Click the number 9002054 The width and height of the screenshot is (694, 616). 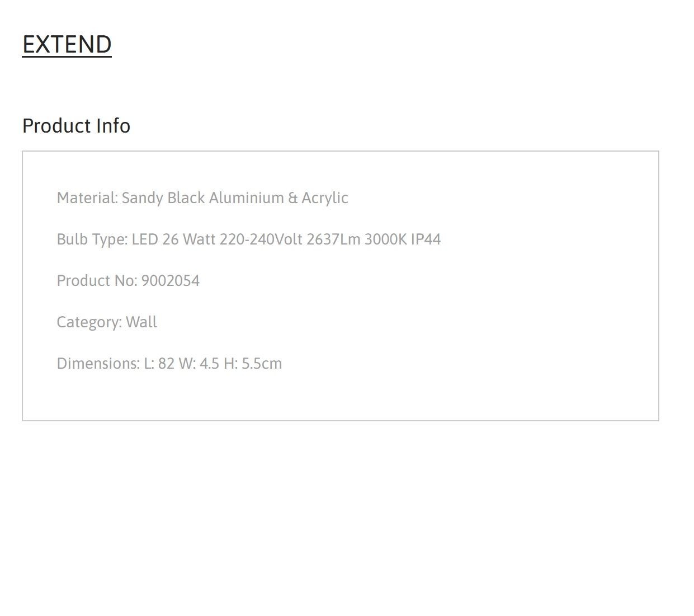(171, 281)
